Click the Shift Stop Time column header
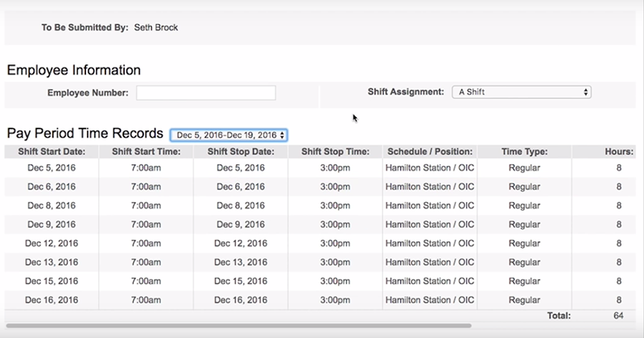The width and height of the screenshot is (644, 338). 335,151
